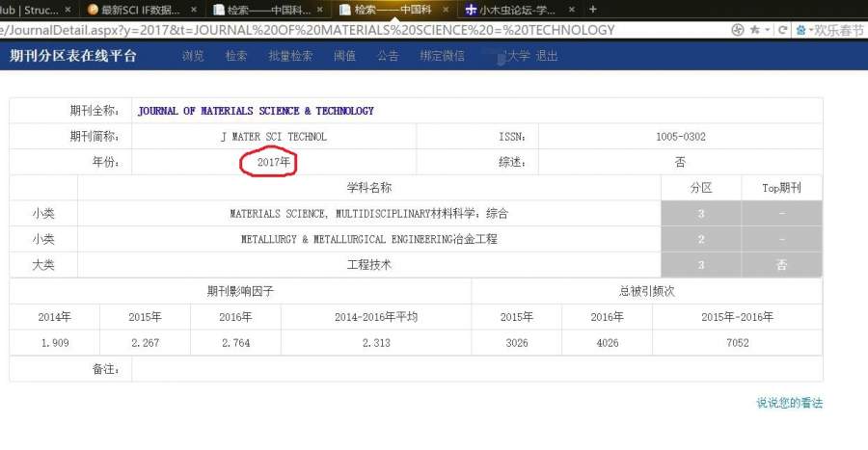Image resolution: width=868 pixels, height=450 pixels.
Task: Click the reload page icon
Action: click(782, 30)
